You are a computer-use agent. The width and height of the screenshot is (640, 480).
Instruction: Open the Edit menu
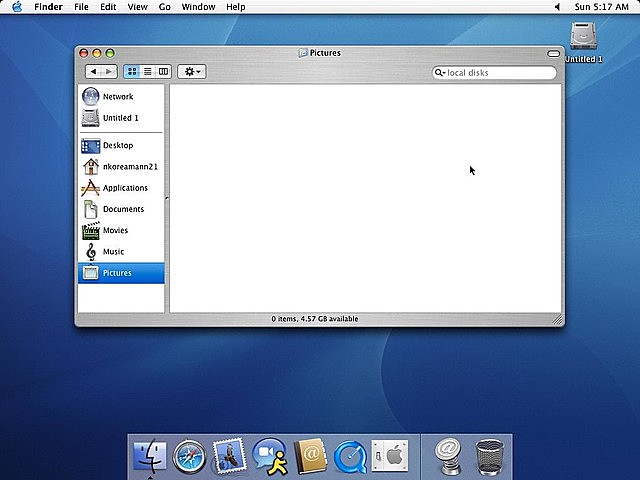tap(108, 7)
